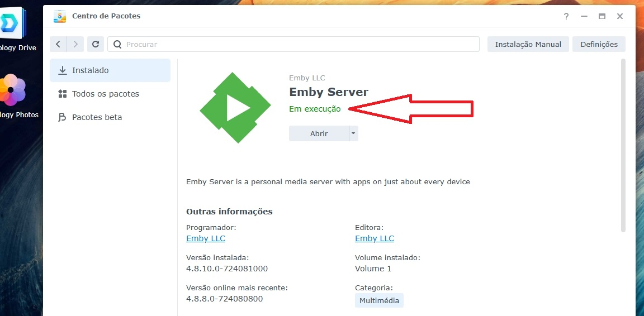Viewport: 644px width, 316px height.
Task: Open the help question mark
Action: click(566, 16)
